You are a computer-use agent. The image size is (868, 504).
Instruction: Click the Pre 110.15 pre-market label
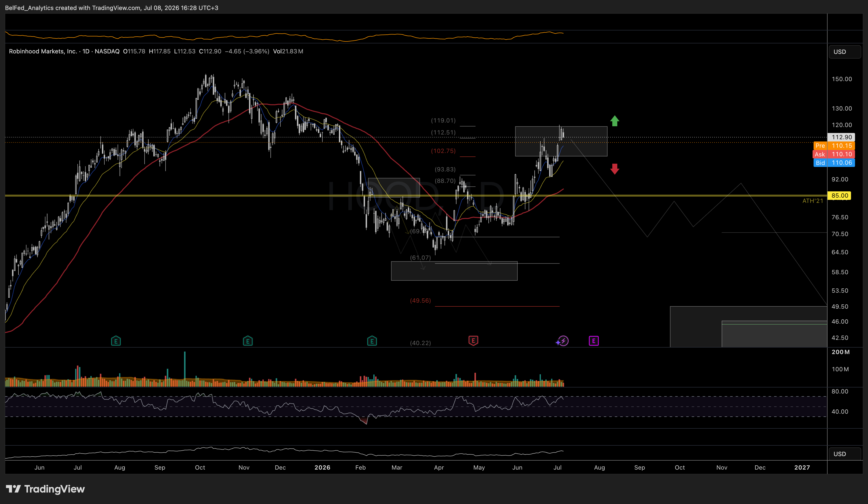click(834, 146)
